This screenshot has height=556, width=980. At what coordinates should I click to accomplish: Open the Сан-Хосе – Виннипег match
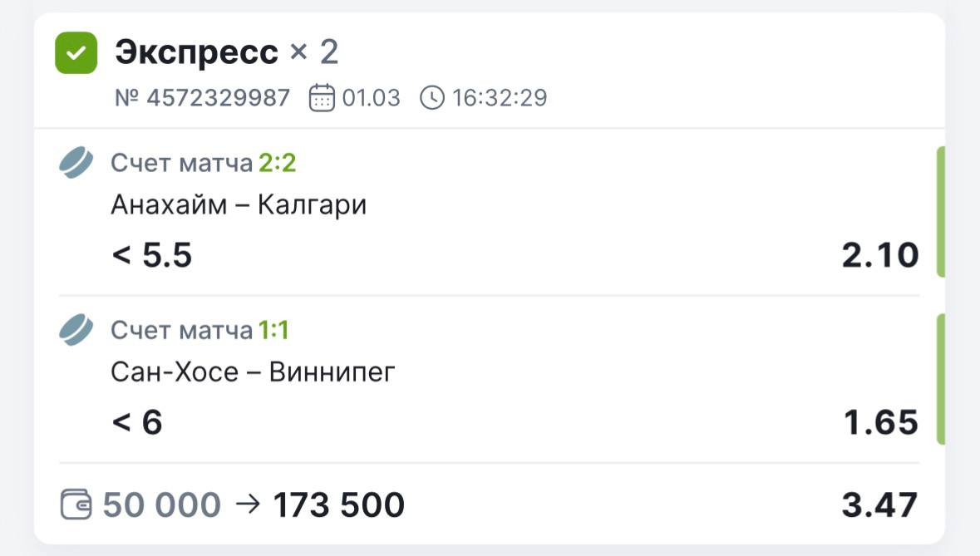pyautogui.click(x=253, y=371)
